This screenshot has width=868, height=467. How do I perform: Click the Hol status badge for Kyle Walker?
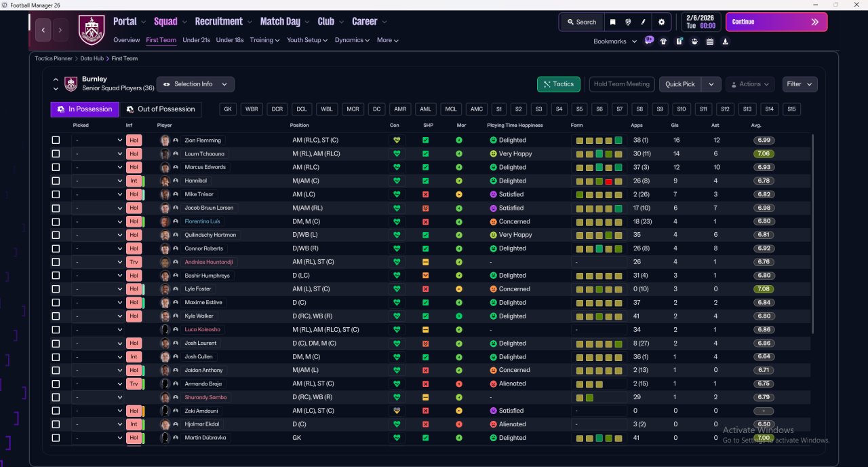[x=134, y=316]
